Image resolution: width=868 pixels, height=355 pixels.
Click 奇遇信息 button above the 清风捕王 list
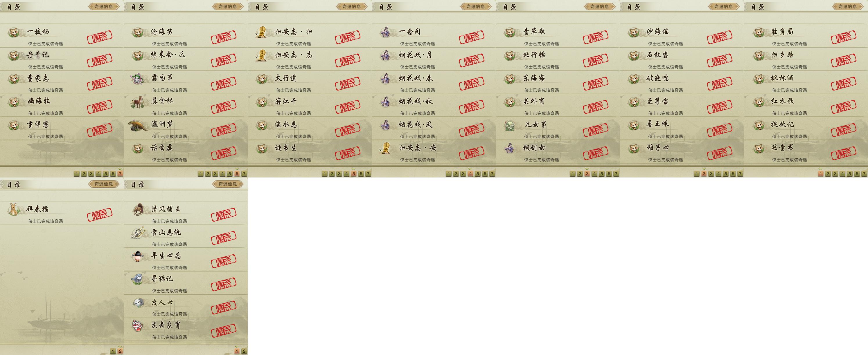[x=228, y=184]
